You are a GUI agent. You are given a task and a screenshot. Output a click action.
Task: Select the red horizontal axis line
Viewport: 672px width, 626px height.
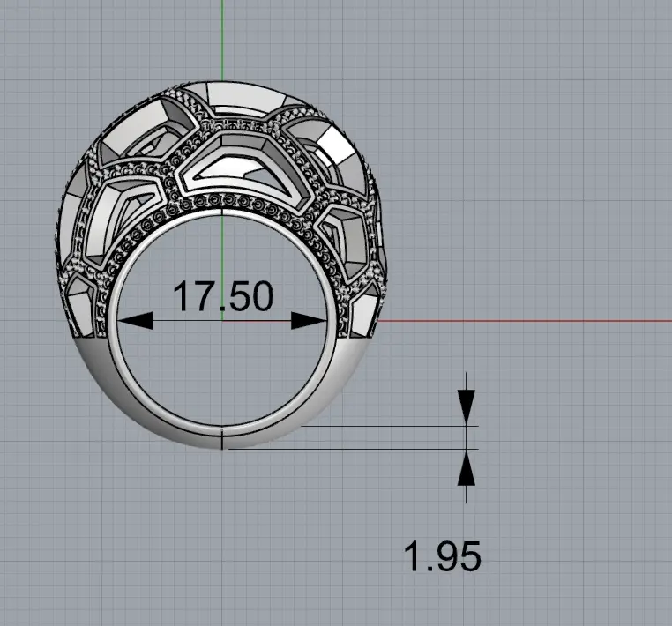[529, 320]
